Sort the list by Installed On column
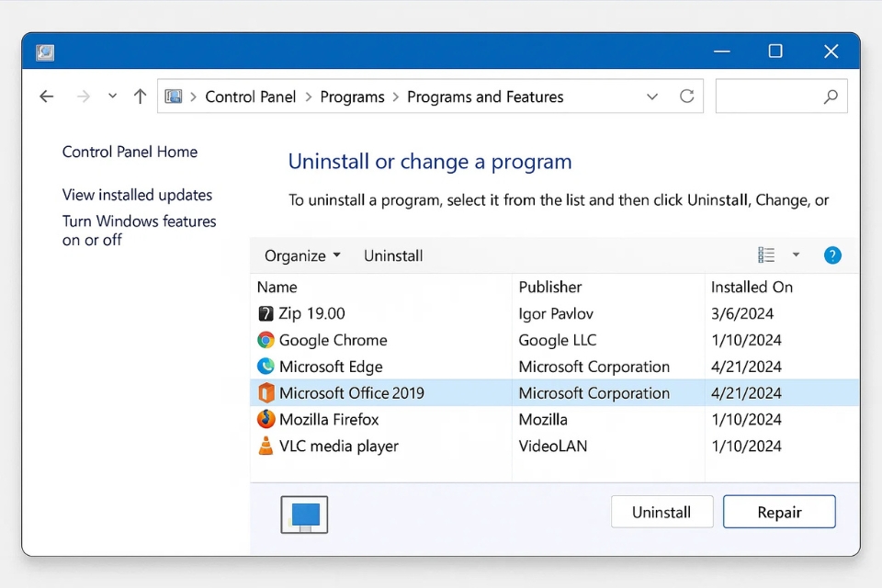Screen dimensions: 882x588 click(752, 287)
